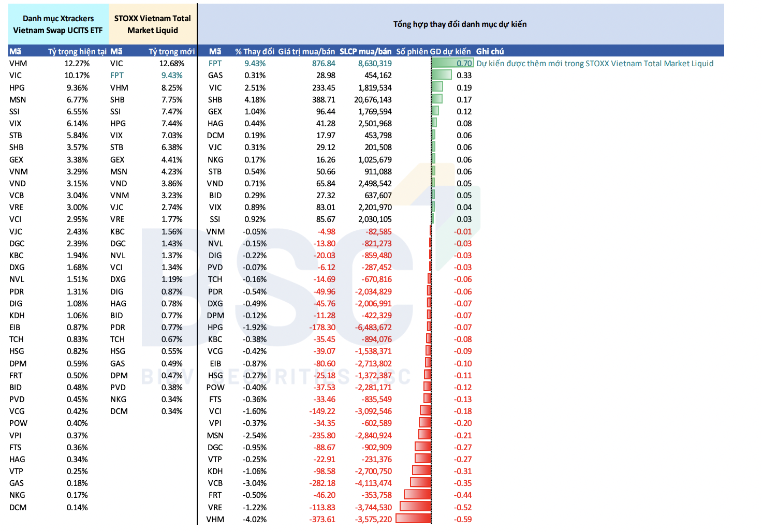Select 'Số phiên GD dự kiến' header
762x532 pixels.
[x=433, y=51]
